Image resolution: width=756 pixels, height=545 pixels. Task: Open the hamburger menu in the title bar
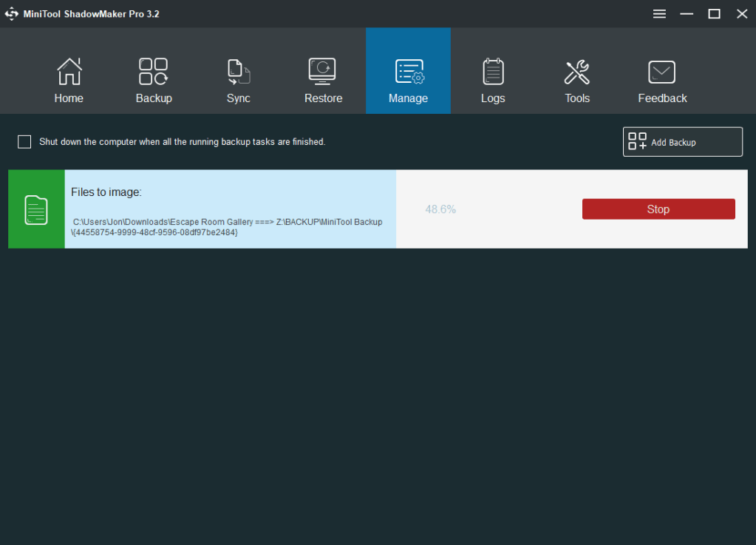click(659, 13)
